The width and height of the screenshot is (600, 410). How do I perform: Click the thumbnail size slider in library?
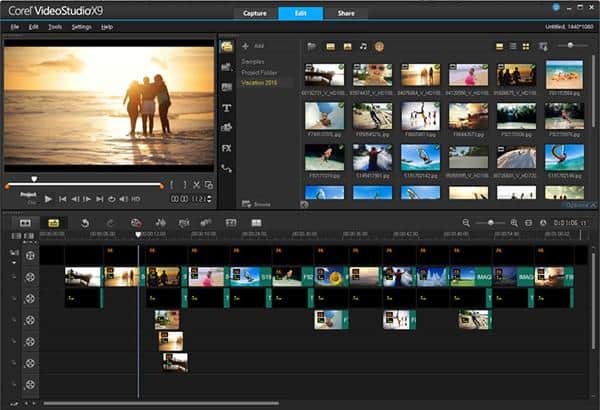pos(569,46)
